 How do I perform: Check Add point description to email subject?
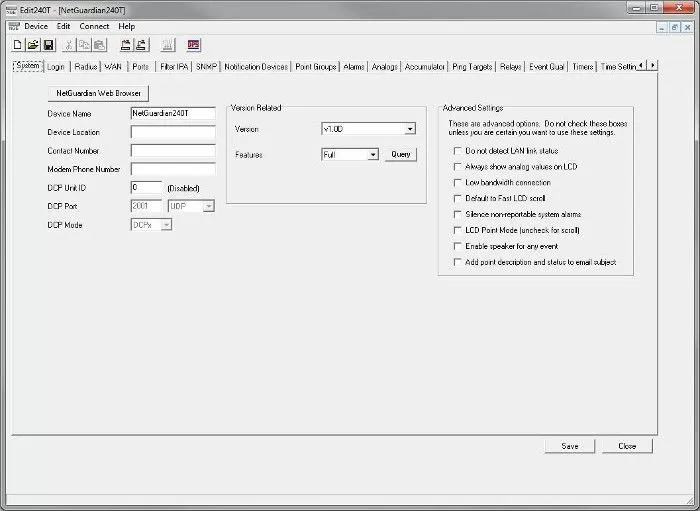point(457,262)
